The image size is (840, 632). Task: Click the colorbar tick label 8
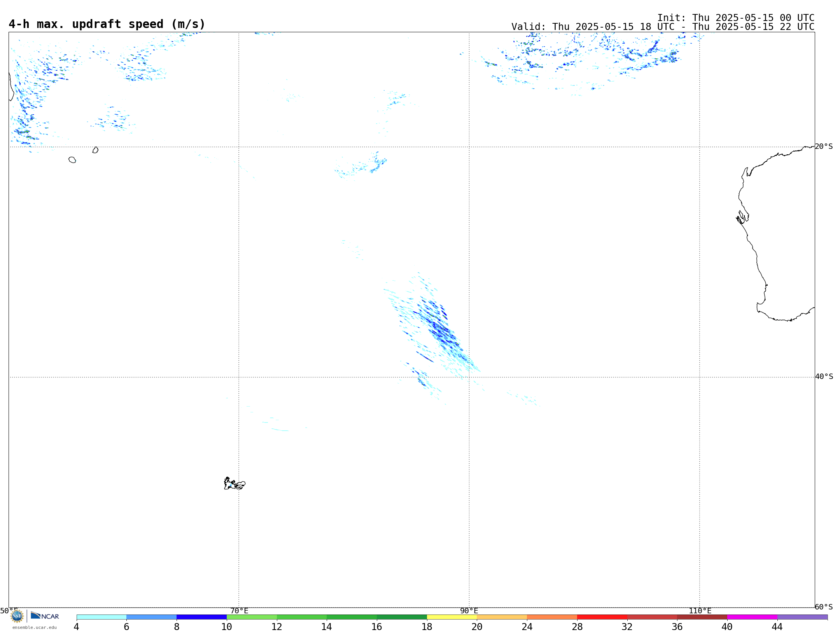[x=177, y=627]
